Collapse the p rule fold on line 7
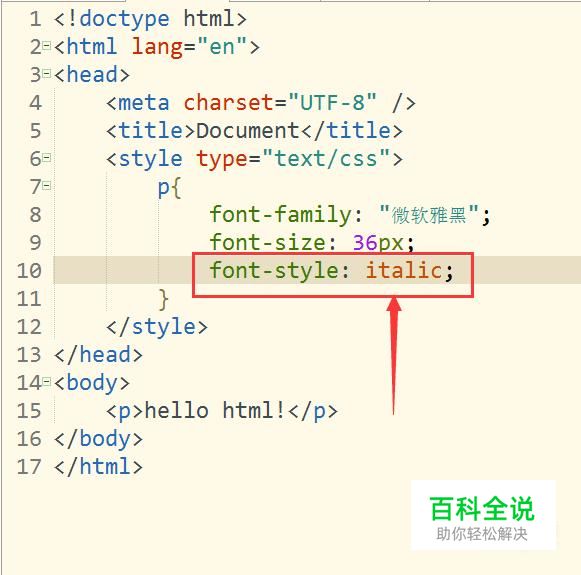Screen dimensions: 581x575 [46, 185]
